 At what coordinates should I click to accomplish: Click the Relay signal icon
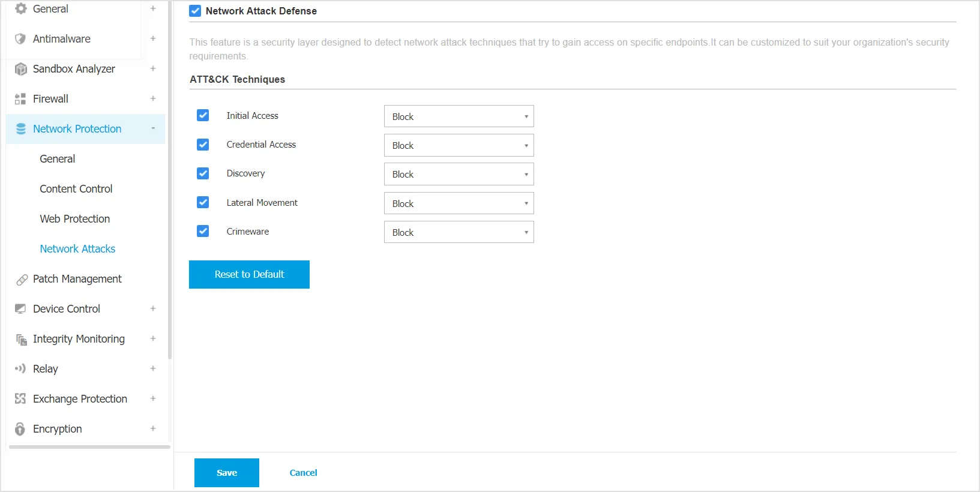20,369
